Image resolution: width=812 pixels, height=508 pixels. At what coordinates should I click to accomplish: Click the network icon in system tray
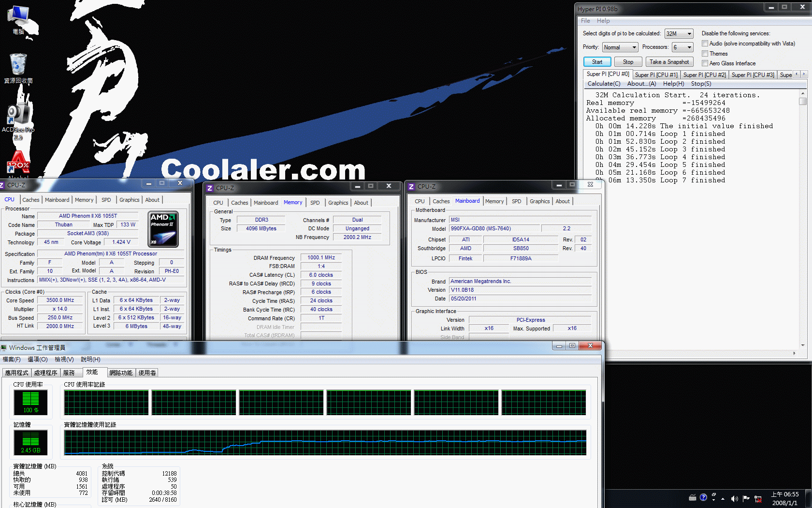pos(758,499)
